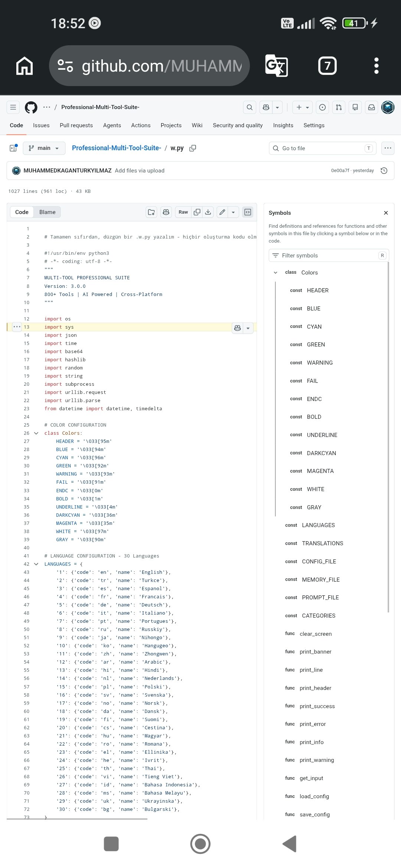This screenshot has width=401, height=868.
Task: Open the browser three-dot overflow menu
Action: tap(376, 66)
